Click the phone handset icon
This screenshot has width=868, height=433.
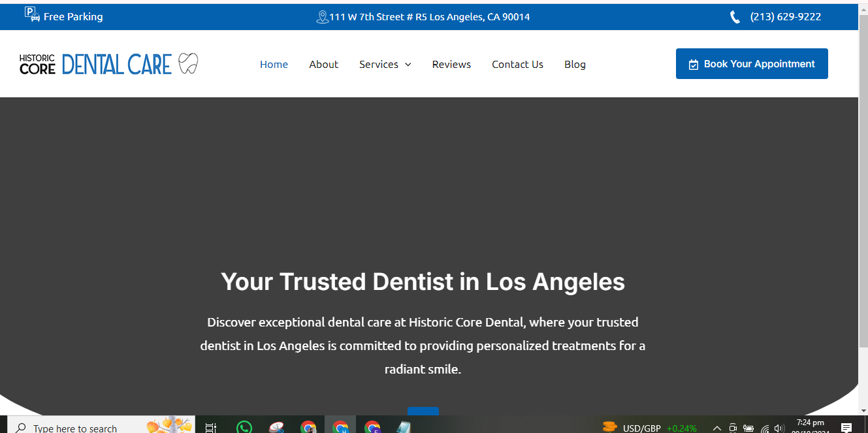(735, 17)
